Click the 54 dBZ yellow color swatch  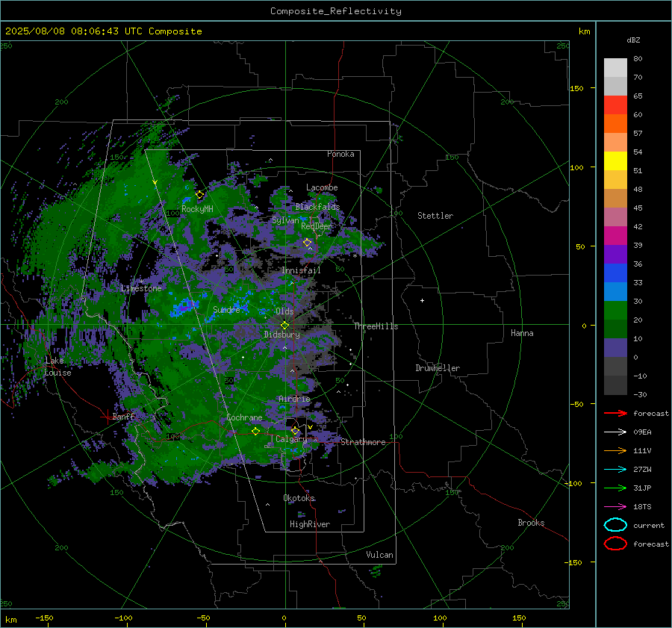pos(615,161)
